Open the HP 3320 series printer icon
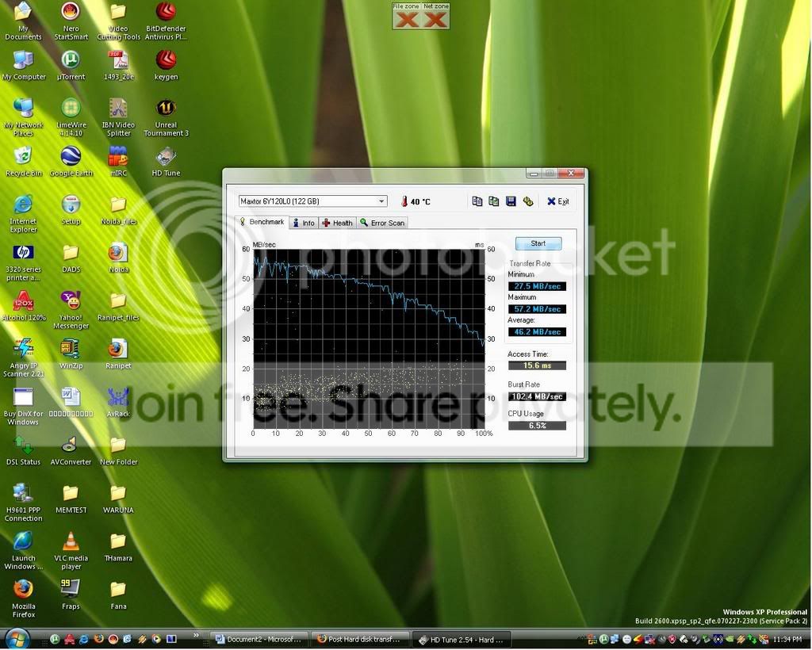The height and width of the screenshot is (650, 812). [x=23, y=262]
